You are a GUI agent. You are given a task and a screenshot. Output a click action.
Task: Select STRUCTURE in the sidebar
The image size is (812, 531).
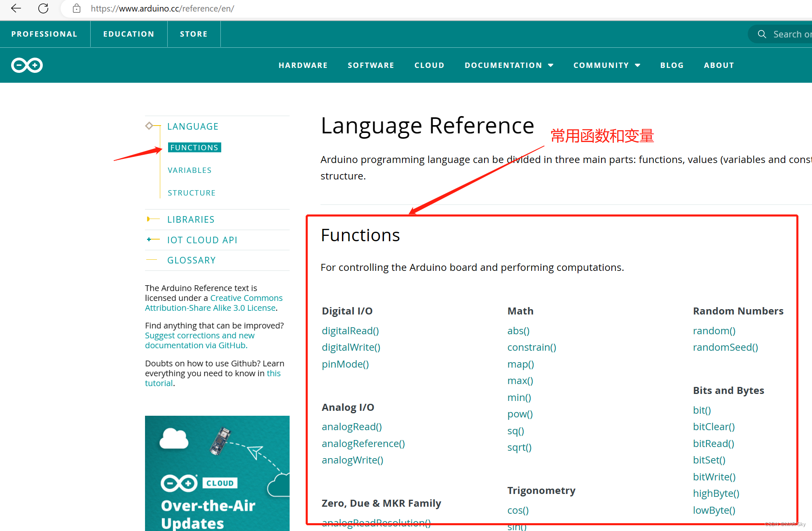(192, 193)
